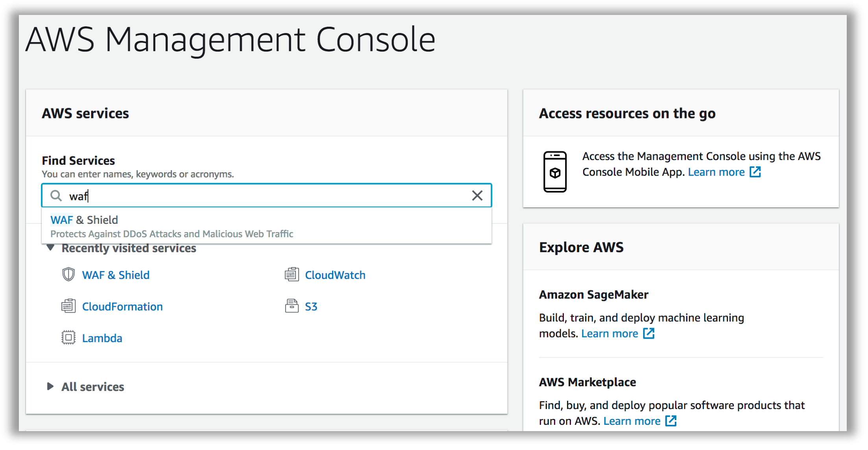Screen dimensions: 868x450
Task: Click into the Find Services search field
Action: (266, 195)
